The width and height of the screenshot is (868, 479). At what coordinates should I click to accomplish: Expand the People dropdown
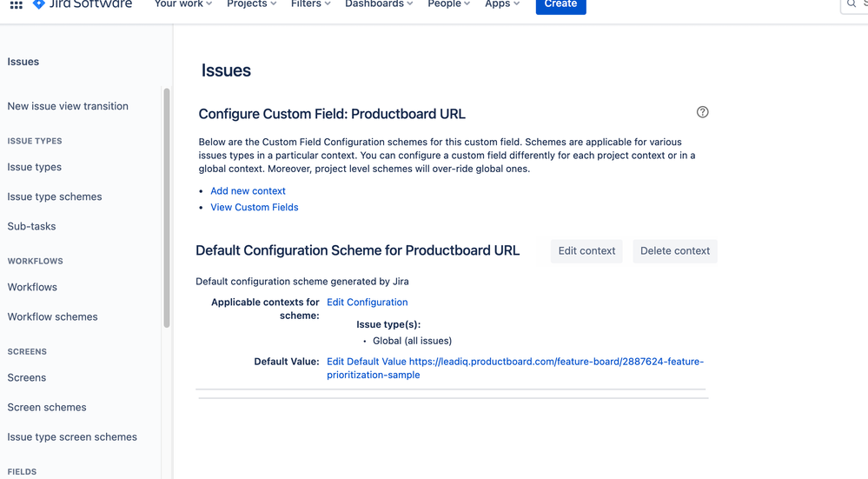click(448, 3)
